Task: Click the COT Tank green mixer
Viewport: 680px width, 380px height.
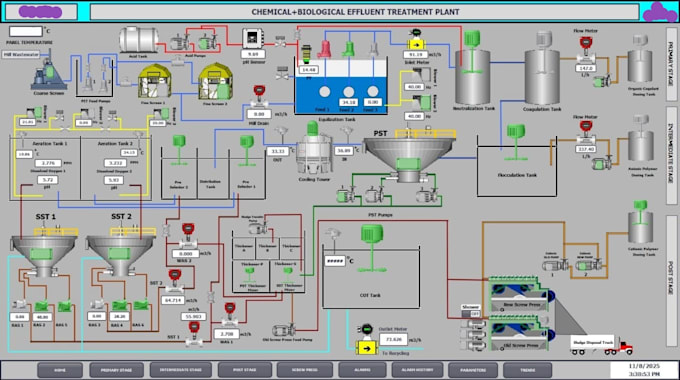Action: (x=372, y=249)
